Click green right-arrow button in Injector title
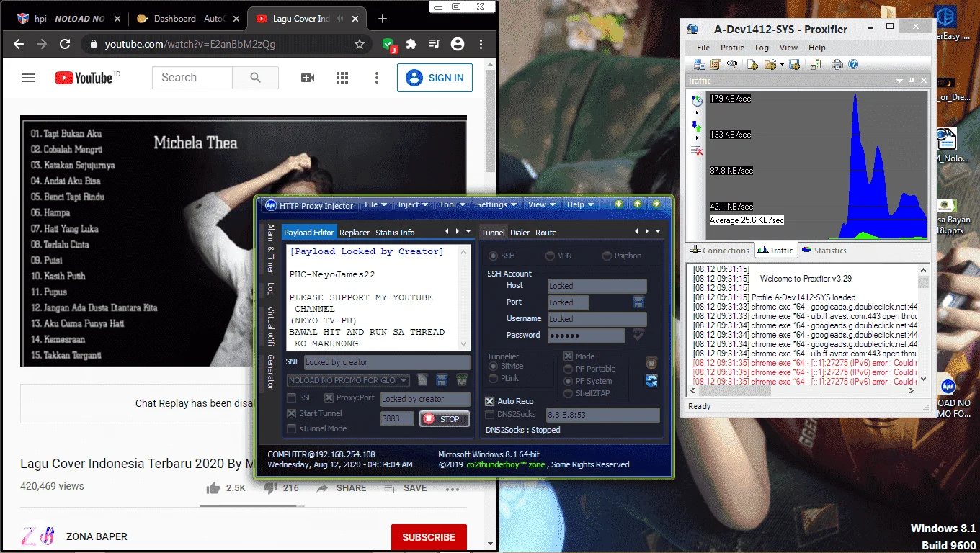Viewport: 980px width, 553px height. 656,204
